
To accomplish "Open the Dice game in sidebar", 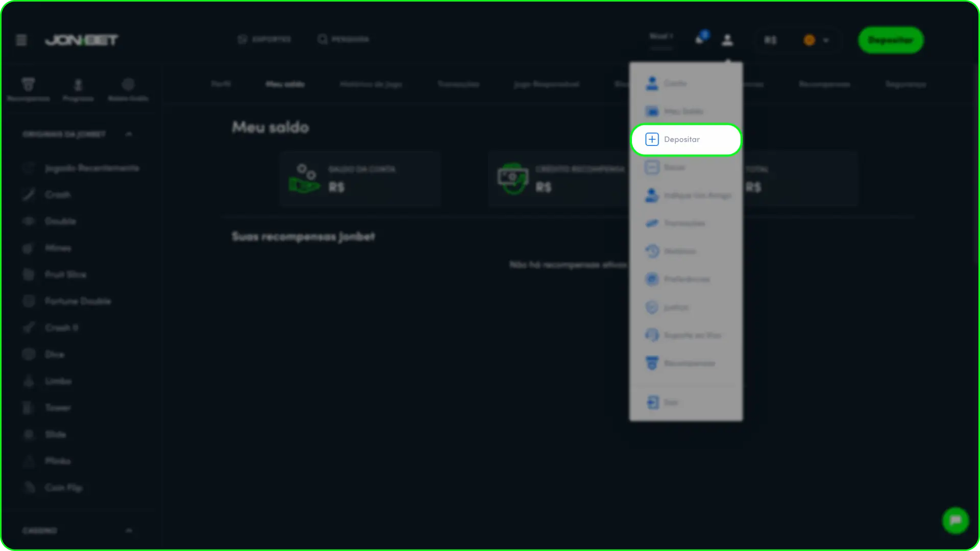I will [44, 354].
